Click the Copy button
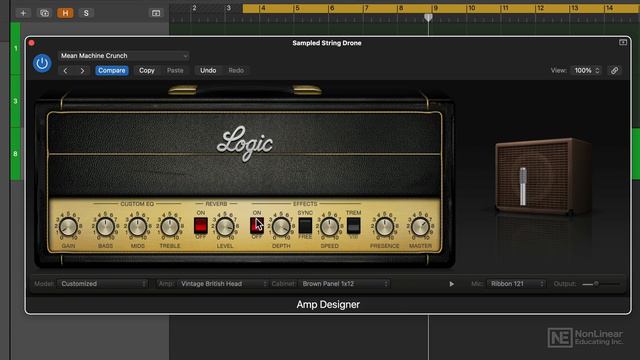Image resolution: width=640 pixels, height=360 pixels. [x=147, y=71]
